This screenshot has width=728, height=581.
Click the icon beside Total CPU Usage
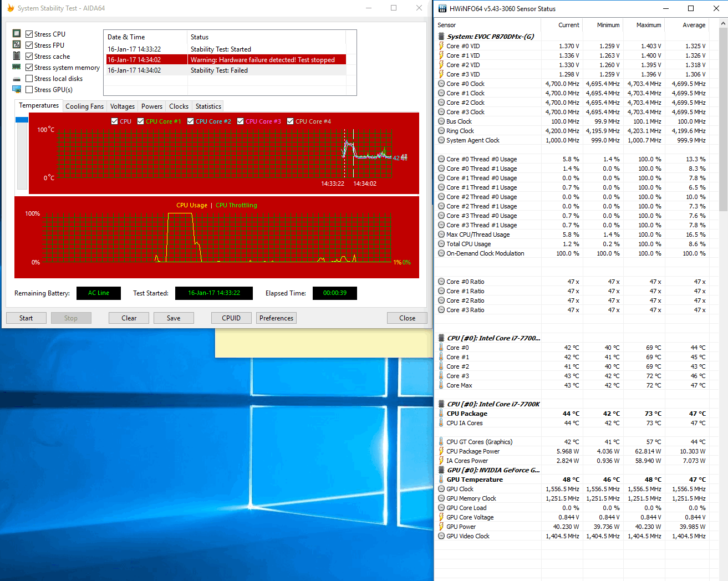click(x=441, y=244)
